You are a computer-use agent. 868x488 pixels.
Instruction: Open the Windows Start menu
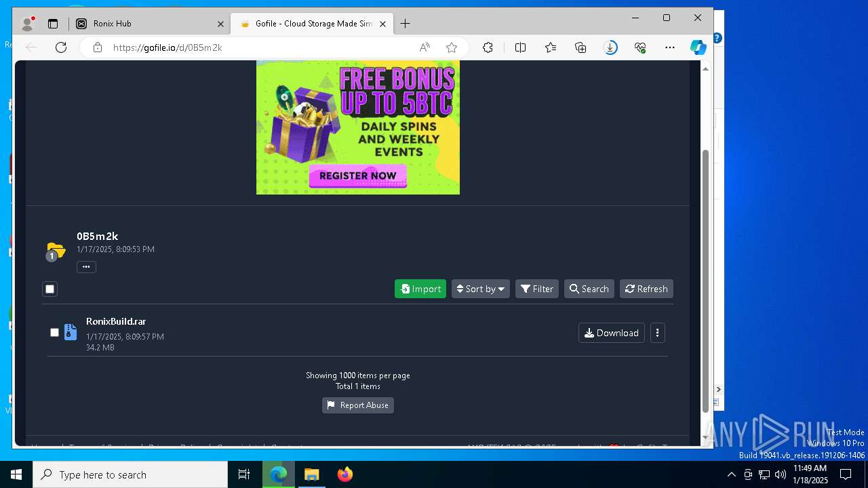coord(16,474)
